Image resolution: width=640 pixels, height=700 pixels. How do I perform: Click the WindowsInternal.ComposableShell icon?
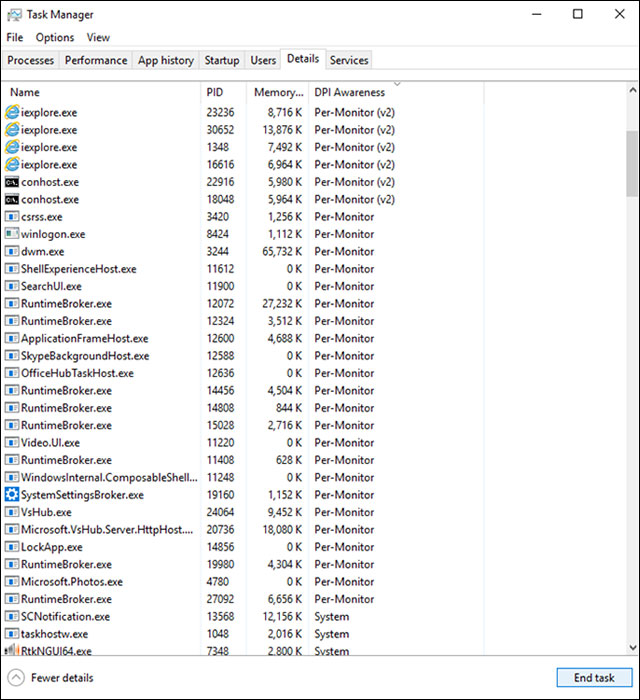tap(12, 477)
